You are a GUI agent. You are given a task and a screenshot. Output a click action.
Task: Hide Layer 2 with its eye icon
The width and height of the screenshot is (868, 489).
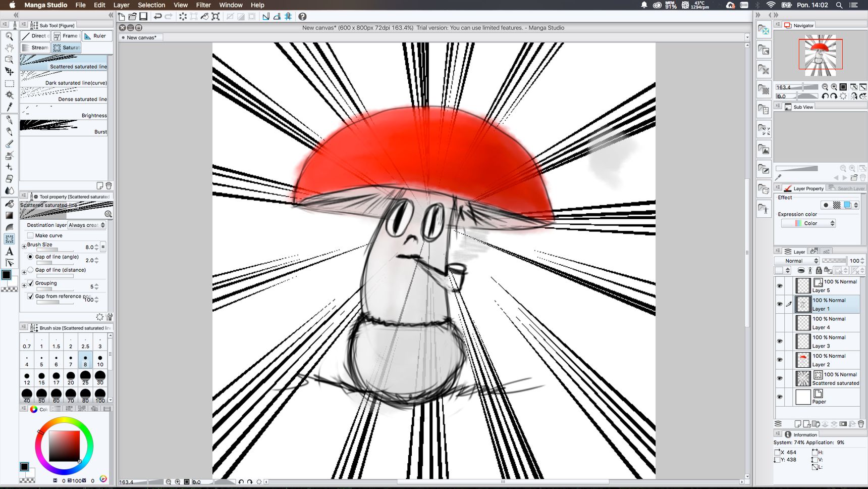tap(779, 360)
